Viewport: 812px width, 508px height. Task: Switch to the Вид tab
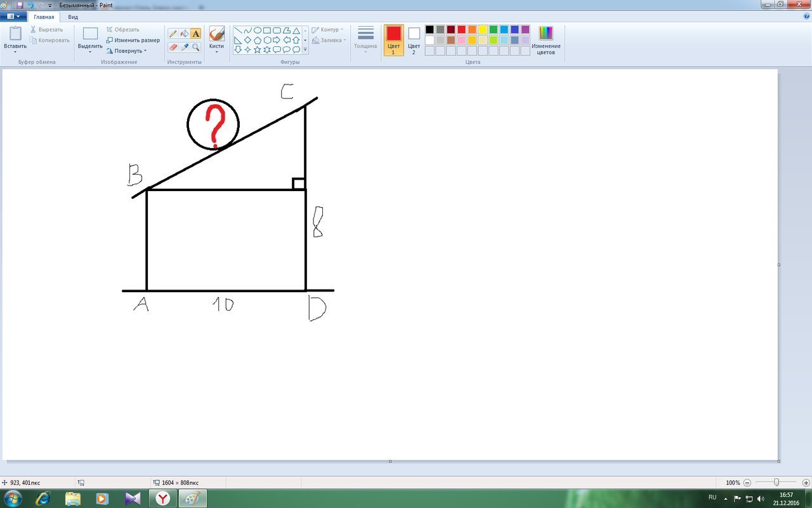73,17
